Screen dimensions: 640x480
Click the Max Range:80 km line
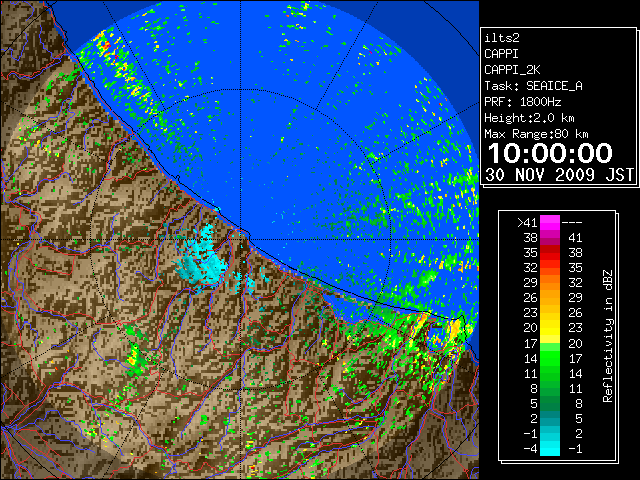click(536, 134)
